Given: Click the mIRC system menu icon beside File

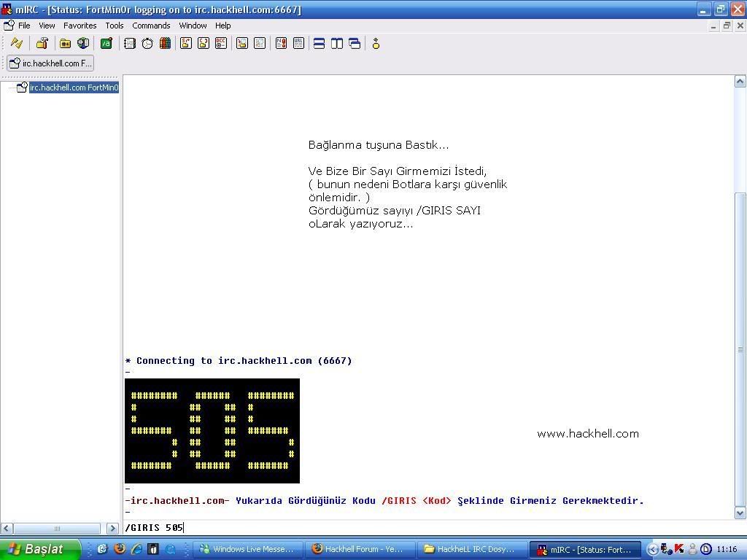Looking at the screenshot, I should [9, 26].
